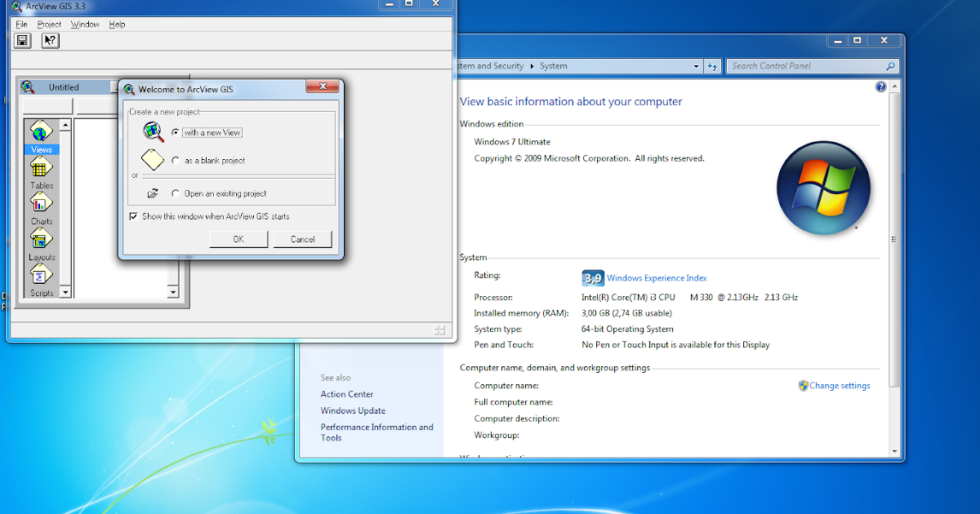Click the 'Intel(R) Core(TM) i3 CPU' processor text
This screenshot has height=514, width=980.
coord(628,298)
